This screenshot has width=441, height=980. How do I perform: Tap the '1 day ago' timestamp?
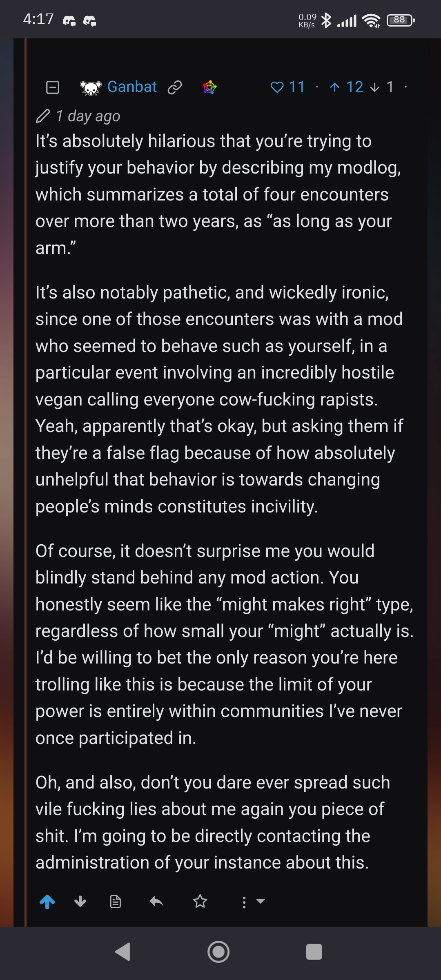[88, 116]
